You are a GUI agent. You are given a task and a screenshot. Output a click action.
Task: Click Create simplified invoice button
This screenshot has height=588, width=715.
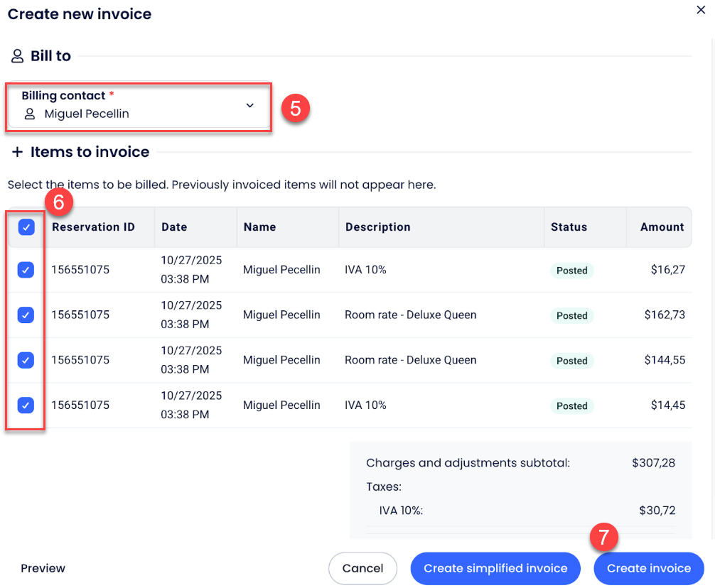(x=495, y=568)
